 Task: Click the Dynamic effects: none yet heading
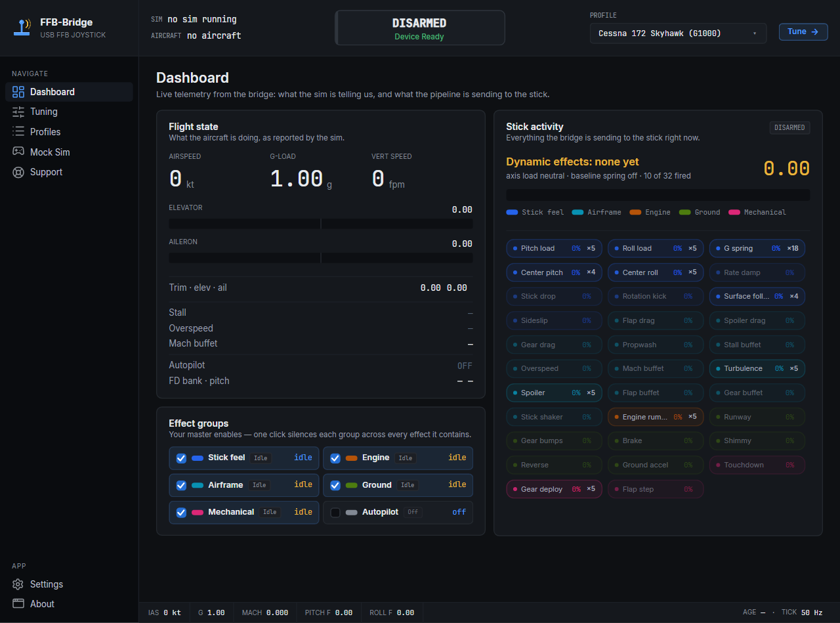(x=572, y=162)
